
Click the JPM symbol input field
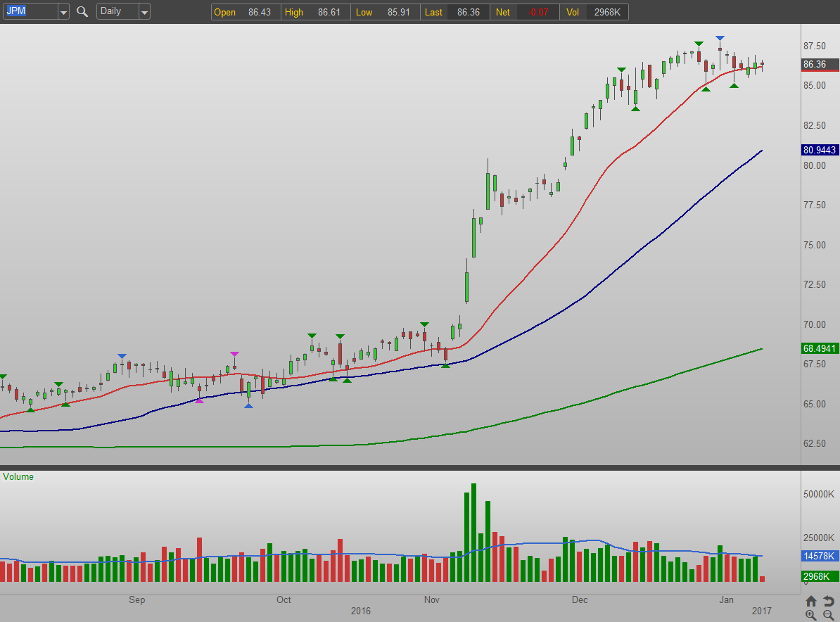pos(30,11)
